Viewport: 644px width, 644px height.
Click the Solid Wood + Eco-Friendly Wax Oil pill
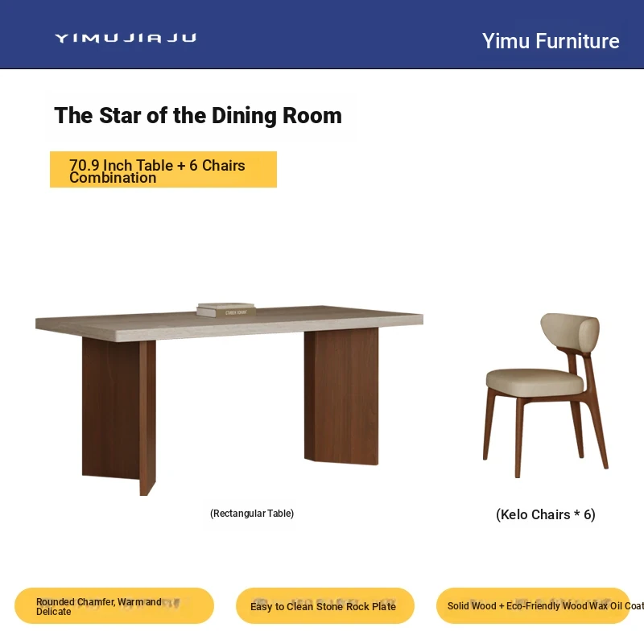533,606
